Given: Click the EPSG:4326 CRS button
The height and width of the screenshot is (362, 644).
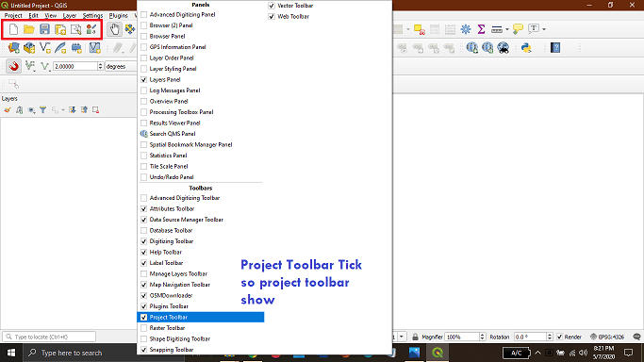Looking at the screenshot, I should (x=607, y=337).
